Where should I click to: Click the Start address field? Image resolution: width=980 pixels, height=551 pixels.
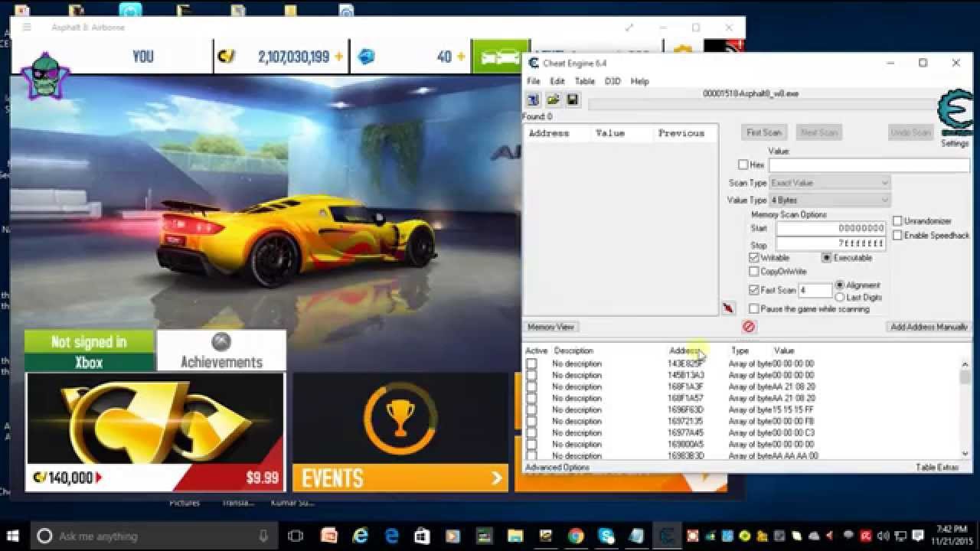tap(831, 228)
